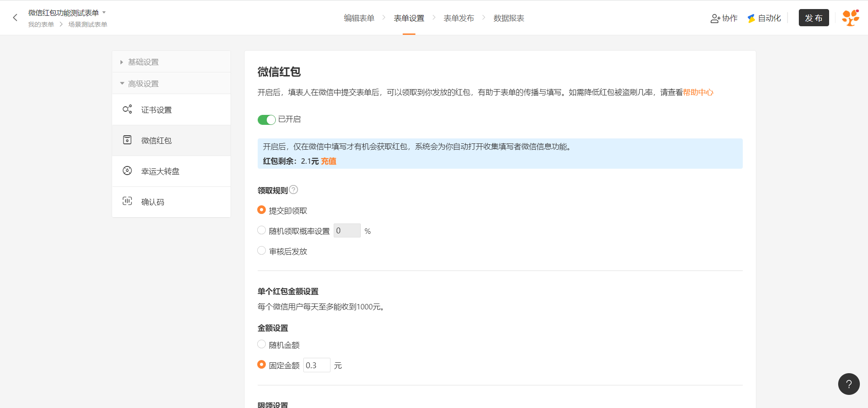
Task: Switch to 编辑表单 tab
Action: (359, 18)
